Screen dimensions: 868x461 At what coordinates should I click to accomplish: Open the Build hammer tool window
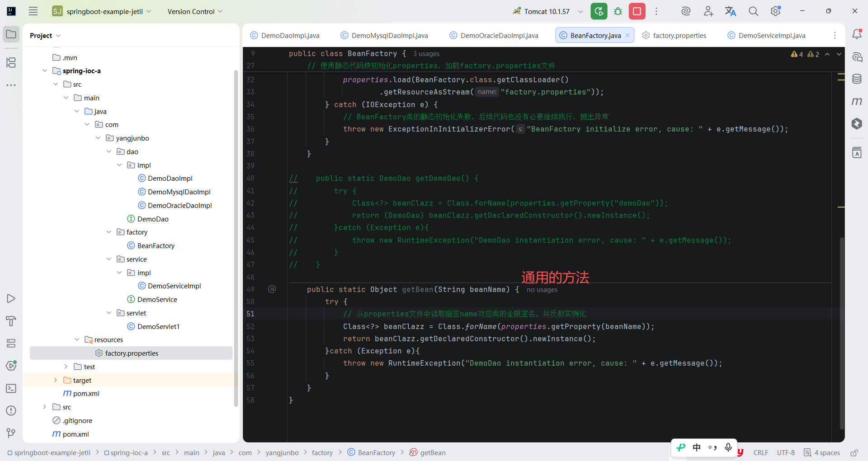(x=11, y=321)
